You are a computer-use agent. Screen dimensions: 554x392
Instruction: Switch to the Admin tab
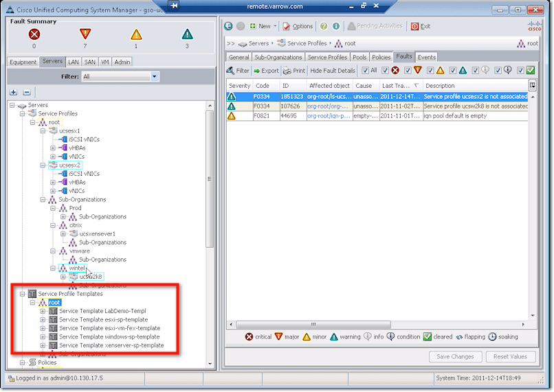(x=122, y=62)
